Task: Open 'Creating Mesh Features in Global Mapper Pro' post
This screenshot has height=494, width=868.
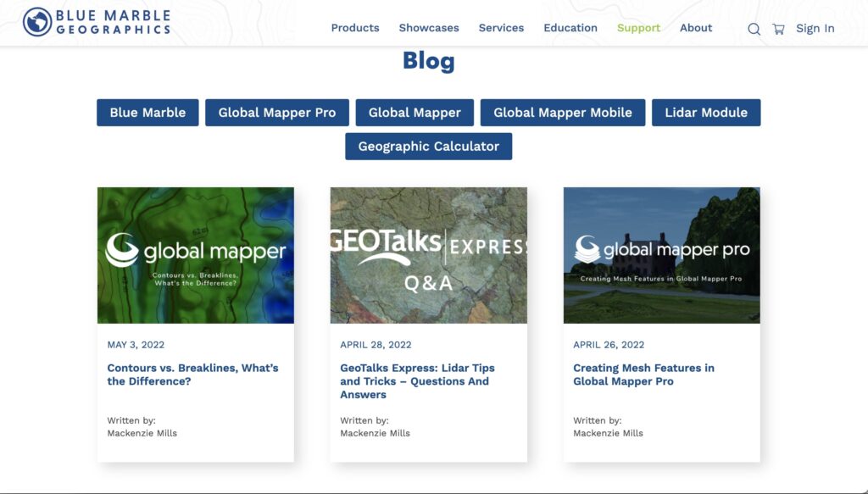Action: click(644, 375)
